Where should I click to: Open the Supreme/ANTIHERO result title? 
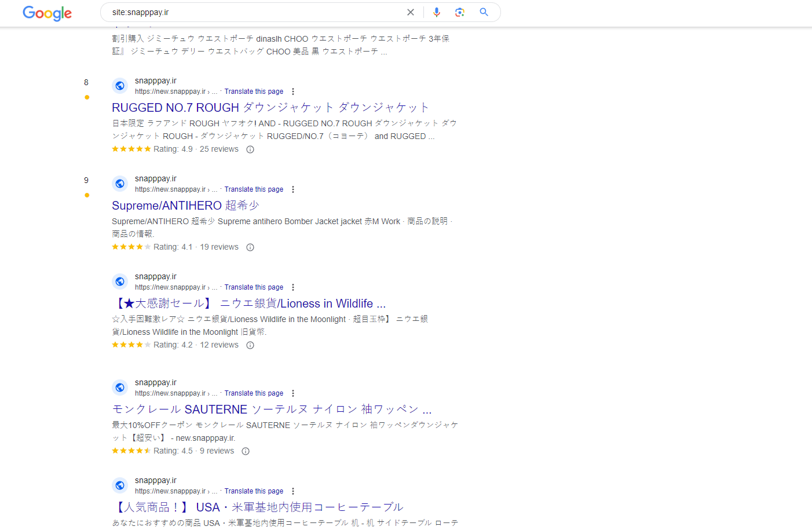[185, 206]
